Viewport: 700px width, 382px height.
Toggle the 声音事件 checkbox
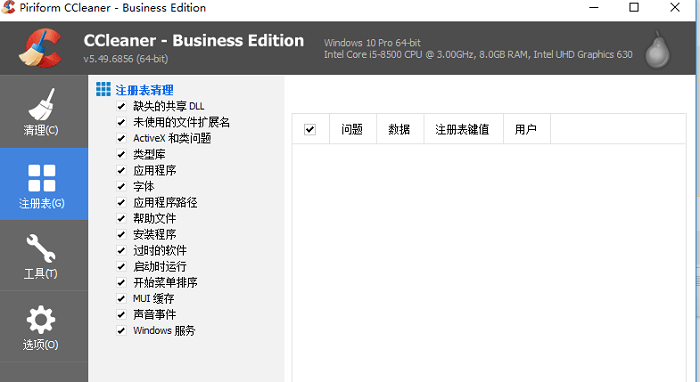121,315
